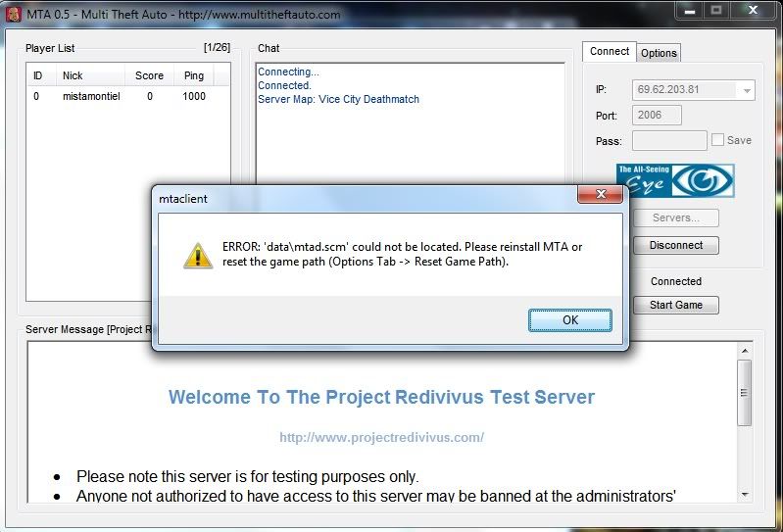Click OK in the mtaclient error dialog
Image resolution: width=783 pixels, height=532 pixels.
point(569,320)
